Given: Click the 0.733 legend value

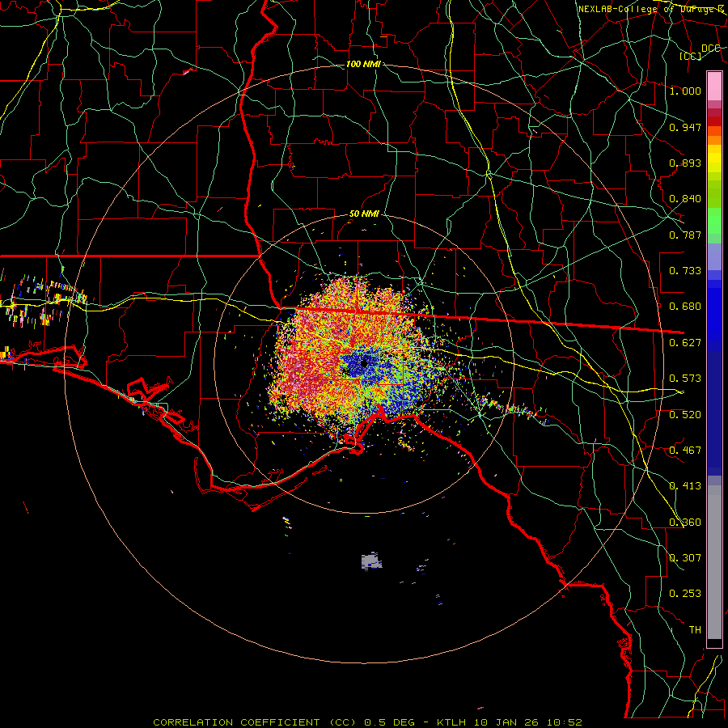Looking at the screenshot, I should click(x=685, y=271).
